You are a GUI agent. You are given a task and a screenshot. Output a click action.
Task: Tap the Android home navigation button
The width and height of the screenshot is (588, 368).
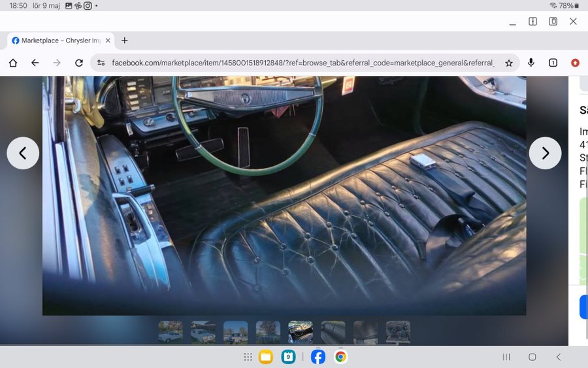click(x=532, y=357)
